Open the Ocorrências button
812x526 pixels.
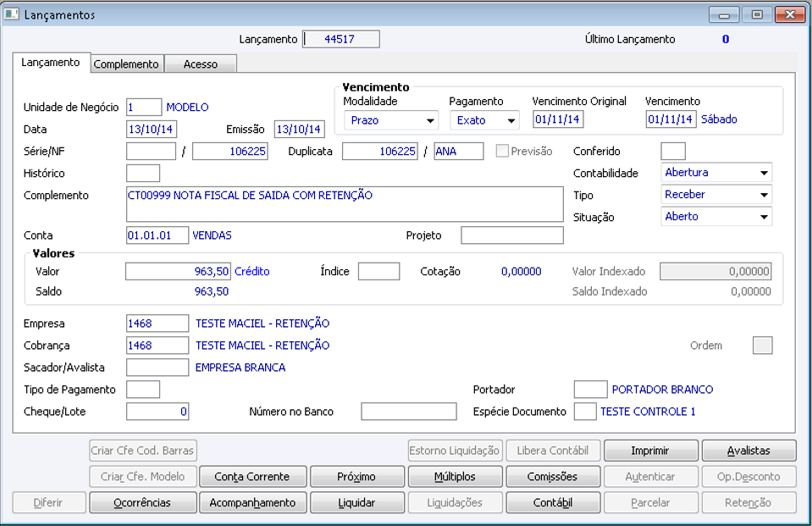click(x=142, y=502)
